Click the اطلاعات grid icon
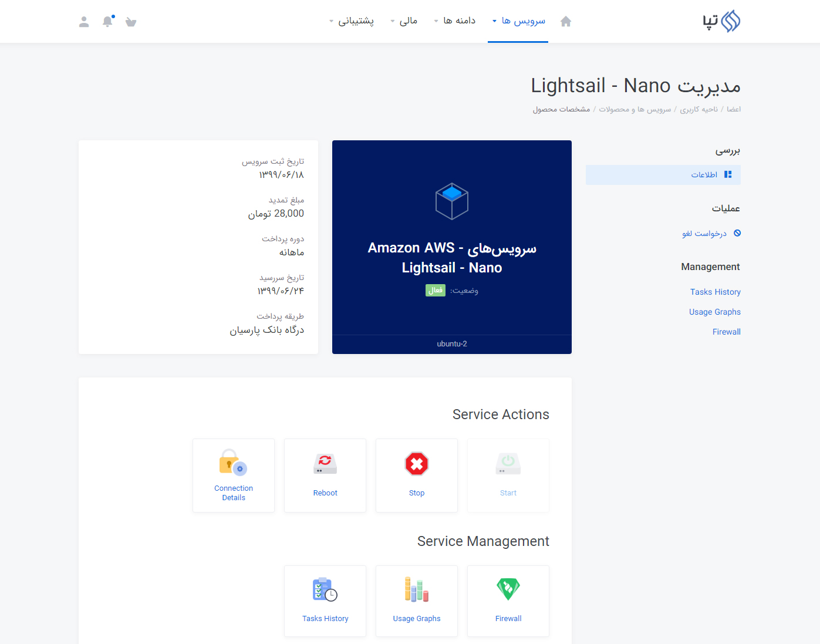This screenshot has height=644, width=820. (x=728, y=174)
